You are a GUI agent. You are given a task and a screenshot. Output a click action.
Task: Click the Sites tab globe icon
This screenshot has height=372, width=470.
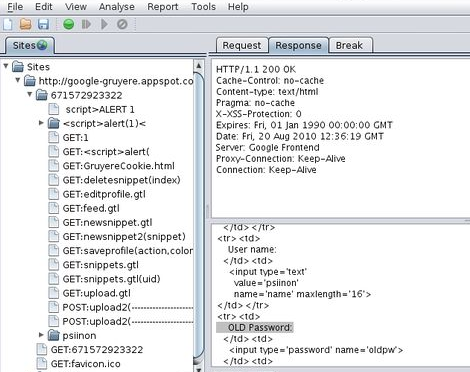[x=42, y=45]
